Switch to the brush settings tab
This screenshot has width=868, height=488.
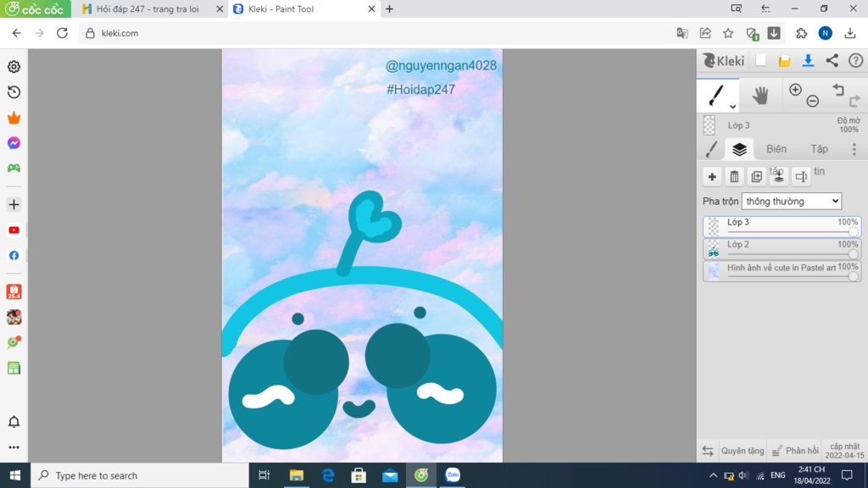point(711,149)
